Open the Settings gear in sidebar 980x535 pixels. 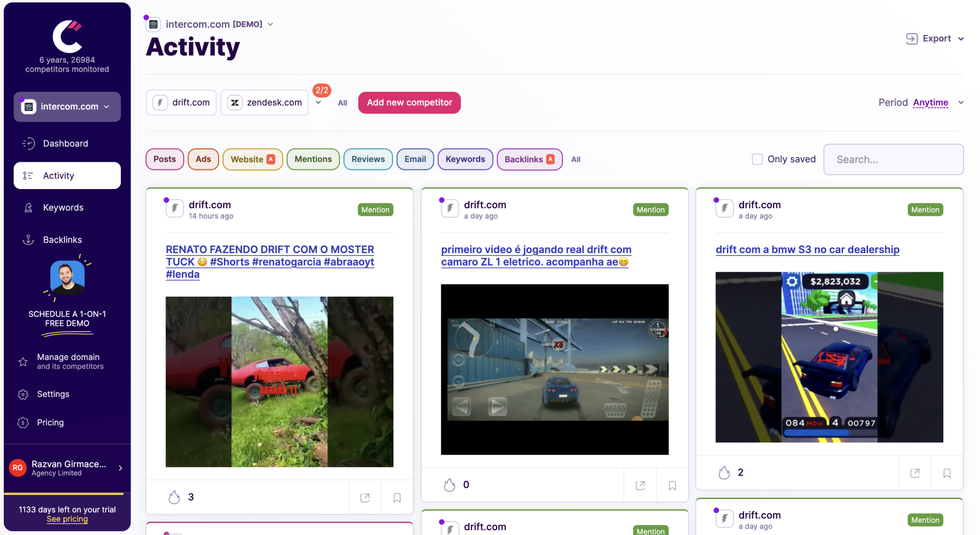click(x=23, y=394)
